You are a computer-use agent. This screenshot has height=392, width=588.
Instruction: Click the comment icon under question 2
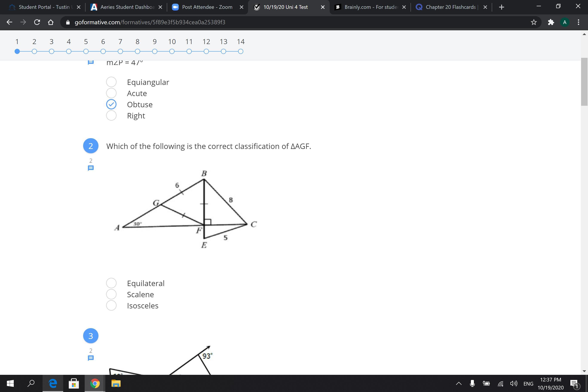91,168
